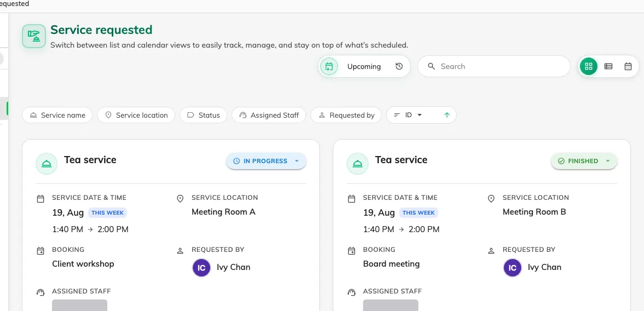The width and height of the screenshot is (644, 311).
Task: Click Tea service icon on Meeting Room A card
Action: (47, 164)
